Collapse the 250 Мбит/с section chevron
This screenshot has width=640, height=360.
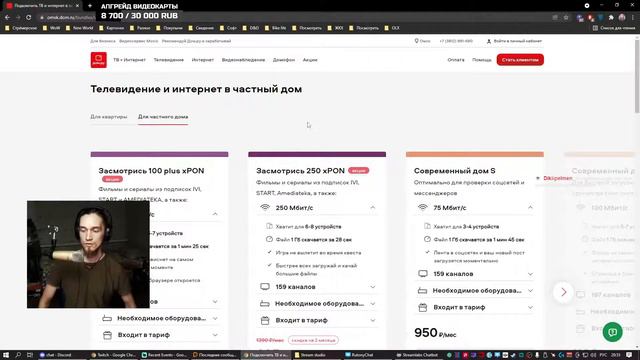pos(372,207)
